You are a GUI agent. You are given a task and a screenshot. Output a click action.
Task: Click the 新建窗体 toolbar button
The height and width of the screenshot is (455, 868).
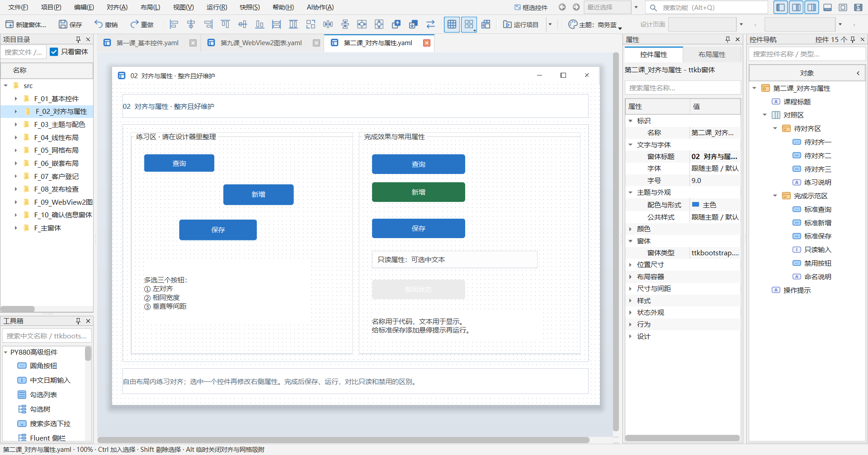coord(26,24)
